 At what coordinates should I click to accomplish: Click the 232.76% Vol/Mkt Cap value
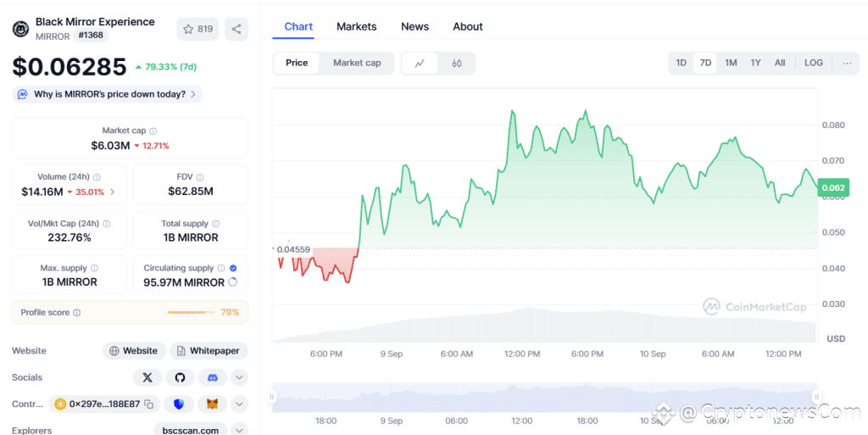[70, 238]
